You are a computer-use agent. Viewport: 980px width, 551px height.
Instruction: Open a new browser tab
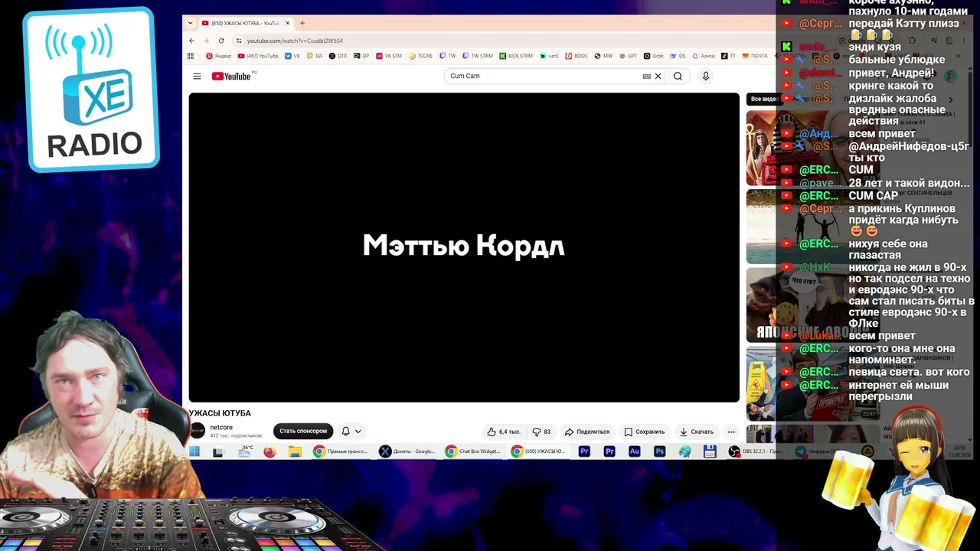coord(302,23)
